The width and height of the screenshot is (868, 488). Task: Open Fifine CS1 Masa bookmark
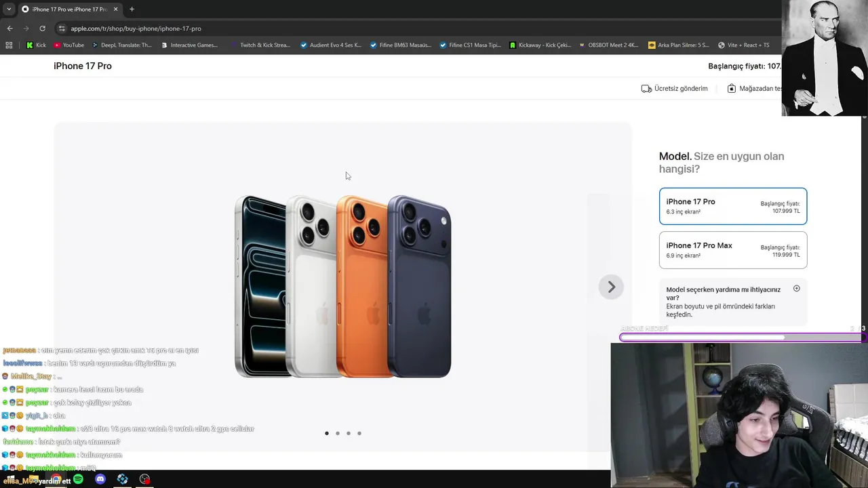tap(470, 45)
